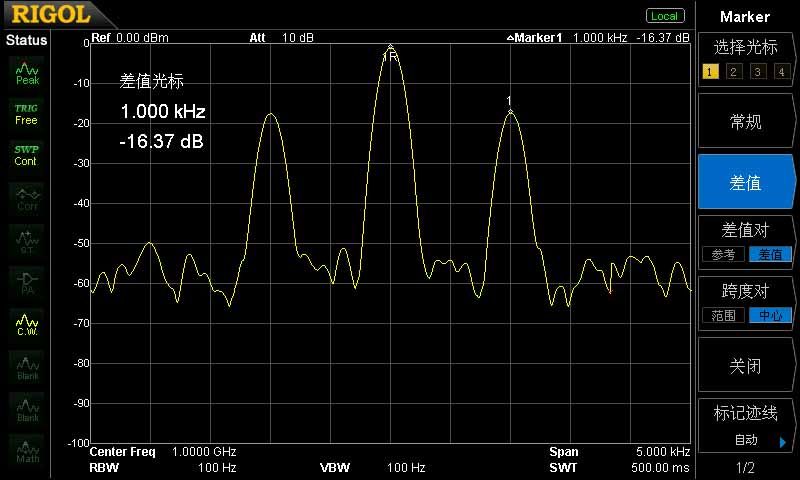This screenshot has width=800, height=480.
Task: Click the RIGOL logo
Action: pos(45,15)
